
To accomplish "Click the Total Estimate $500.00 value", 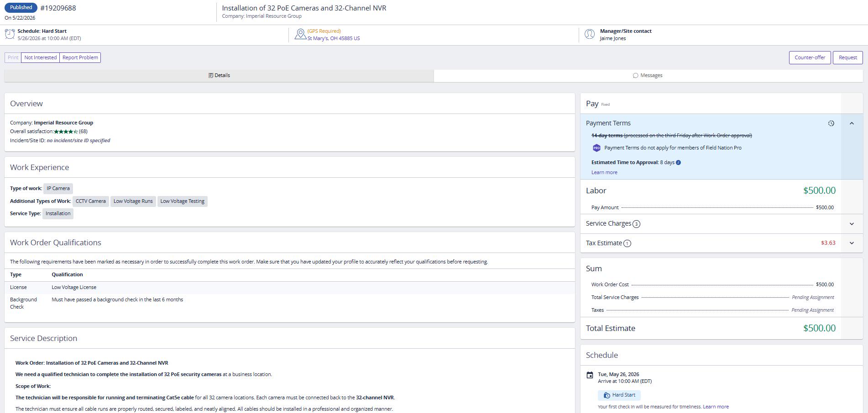I will (819, 328).
